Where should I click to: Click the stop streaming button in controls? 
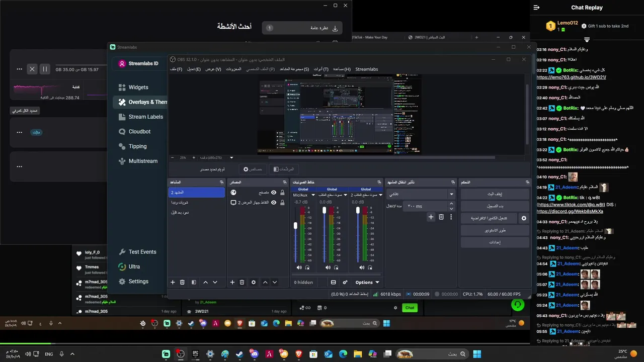click(495, 194)
